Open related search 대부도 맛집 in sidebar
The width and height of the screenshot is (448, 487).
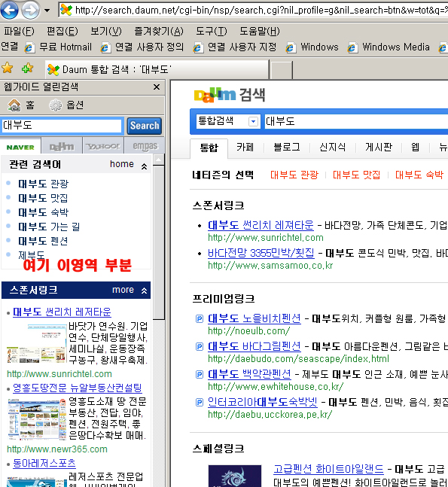[43, 198]
